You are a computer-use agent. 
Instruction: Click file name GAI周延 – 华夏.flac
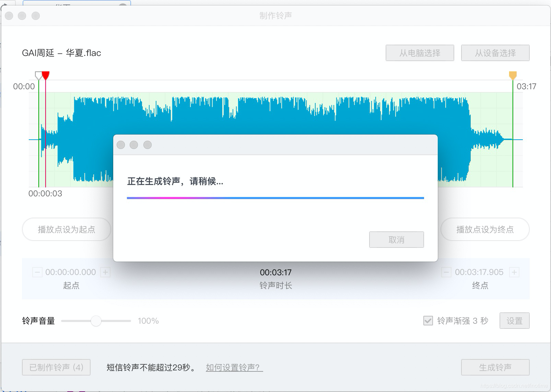61,53
